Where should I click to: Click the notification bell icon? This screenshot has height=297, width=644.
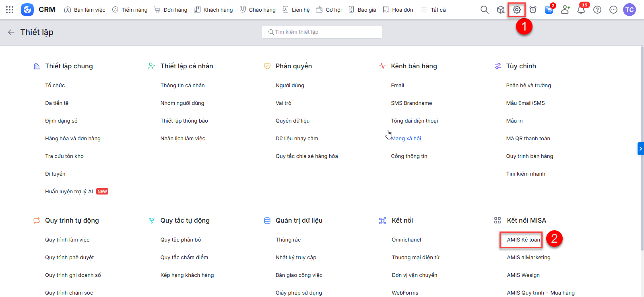tap(581, 10)
